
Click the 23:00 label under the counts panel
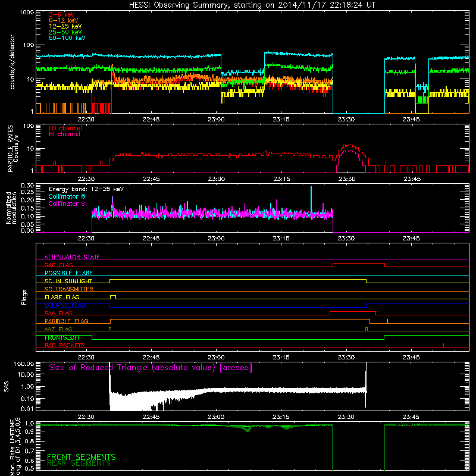[x=216, y=120]
